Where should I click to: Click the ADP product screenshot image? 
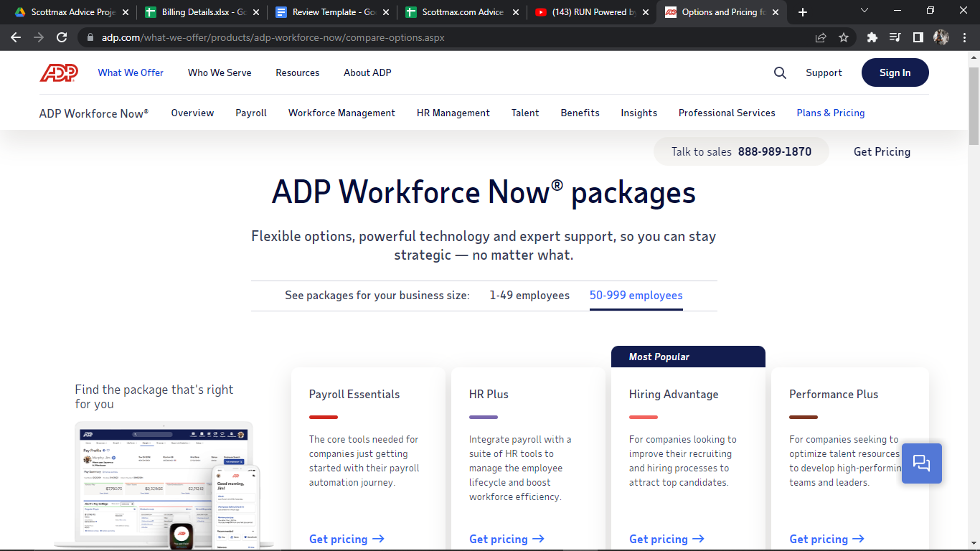(164, 485)
